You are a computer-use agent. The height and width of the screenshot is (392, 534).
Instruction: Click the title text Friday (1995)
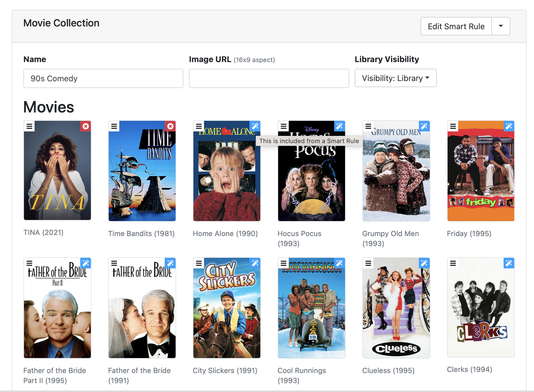[x=469, y=234]
